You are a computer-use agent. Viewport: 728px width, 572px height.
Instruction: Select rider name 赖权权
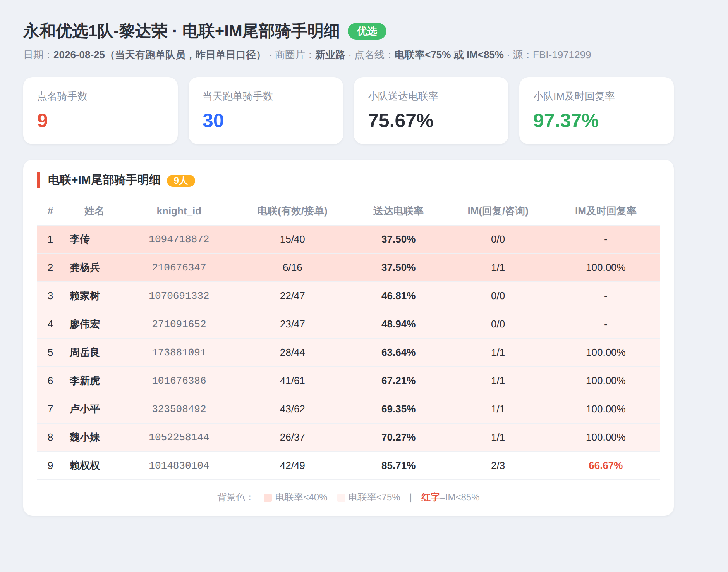click(85, 465)
